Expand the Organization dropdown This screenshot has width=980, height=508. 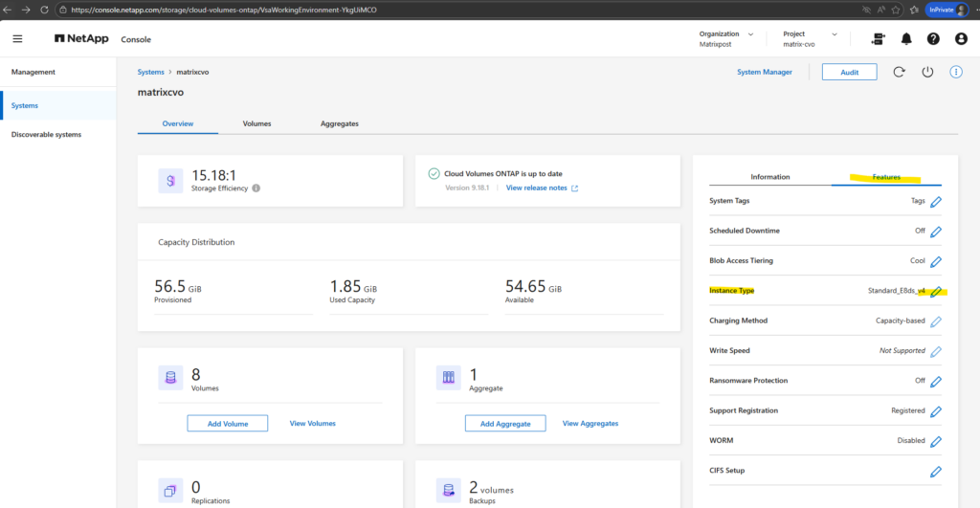750,34
